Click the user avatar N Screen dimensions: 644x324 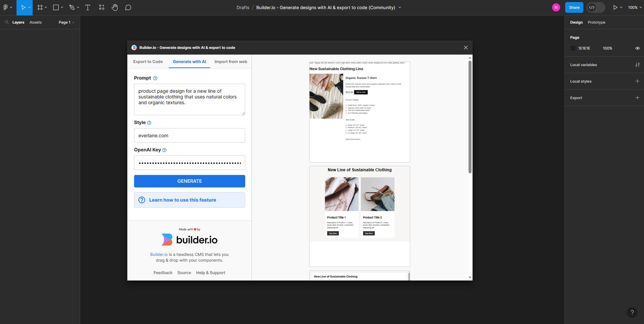[x=556, y=7]
